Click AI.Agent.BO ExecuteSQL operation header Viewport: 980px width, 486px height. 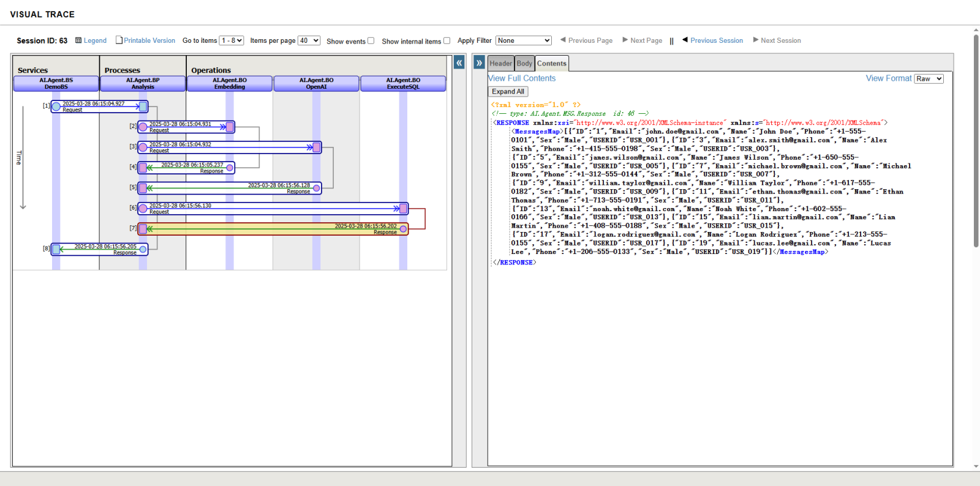coord(403,83)
